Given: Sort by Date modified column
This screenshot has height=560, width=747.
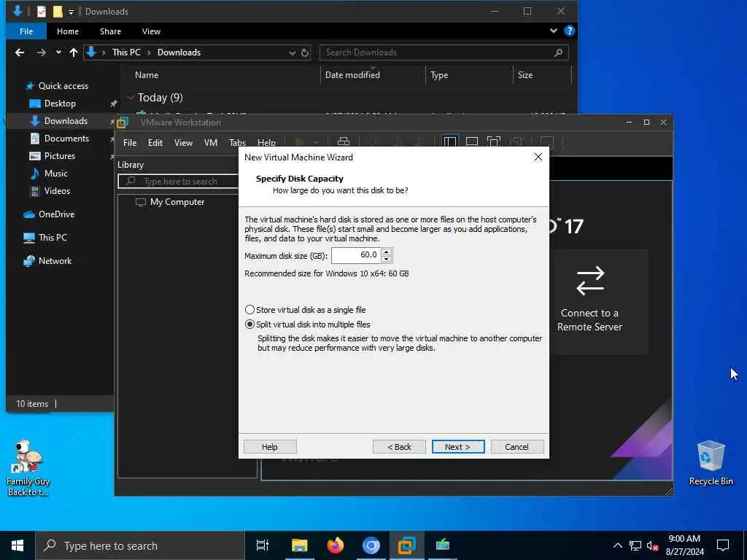Looking at the screenshot, I should (x=373, y=75).
